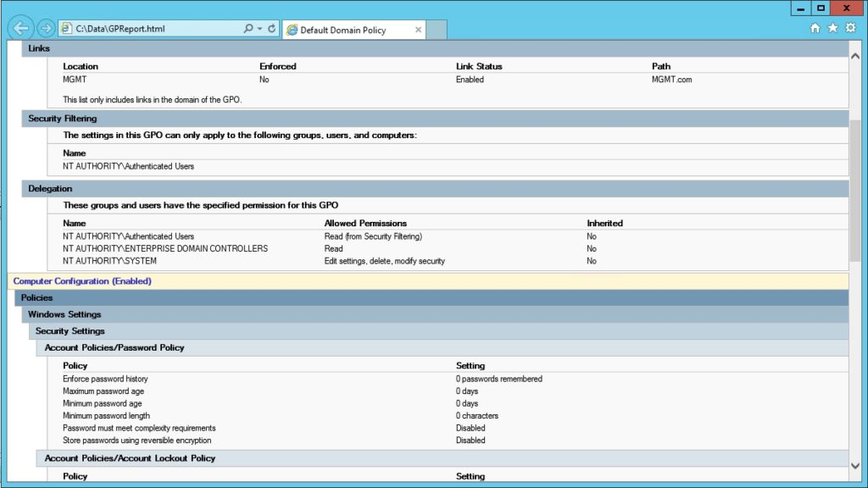The height and width of the screenshot is (488, 868).
Task: Minimize the browser window
Action: (x=800, y=8)
